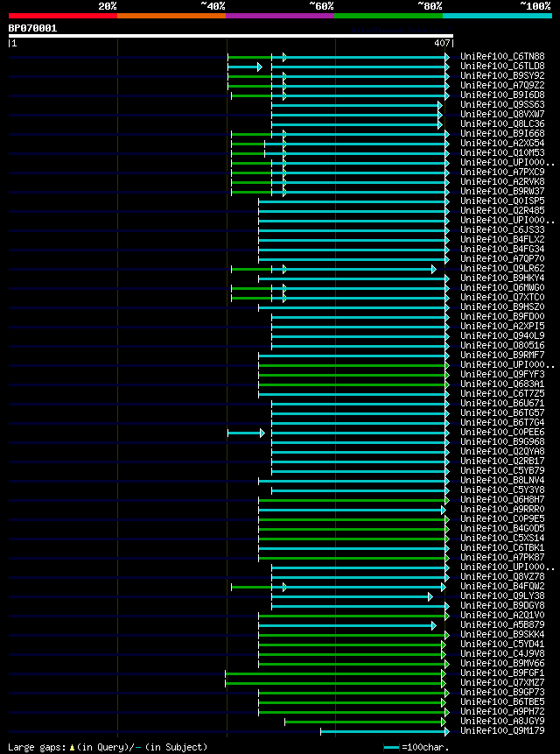Screen dimensions: 560x754
Task: Select the UniRef100_A7PK87 label
Action: click(502, 557)
